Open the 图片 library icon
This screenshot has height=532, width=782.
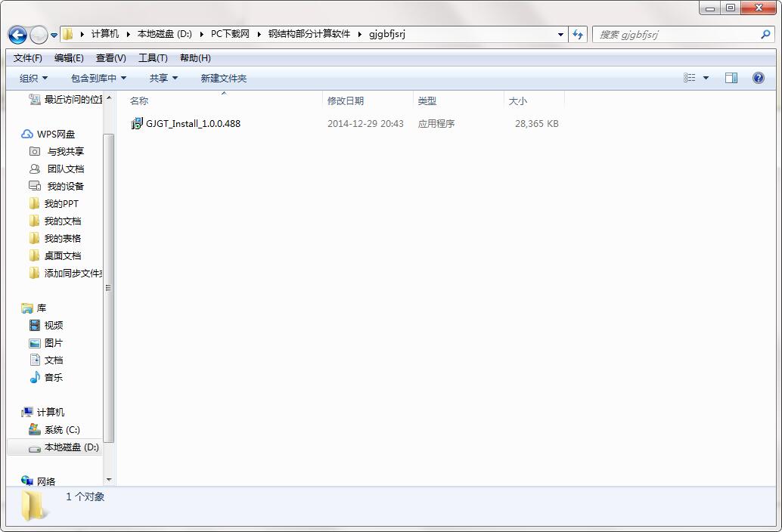click(x=33, y=342)
